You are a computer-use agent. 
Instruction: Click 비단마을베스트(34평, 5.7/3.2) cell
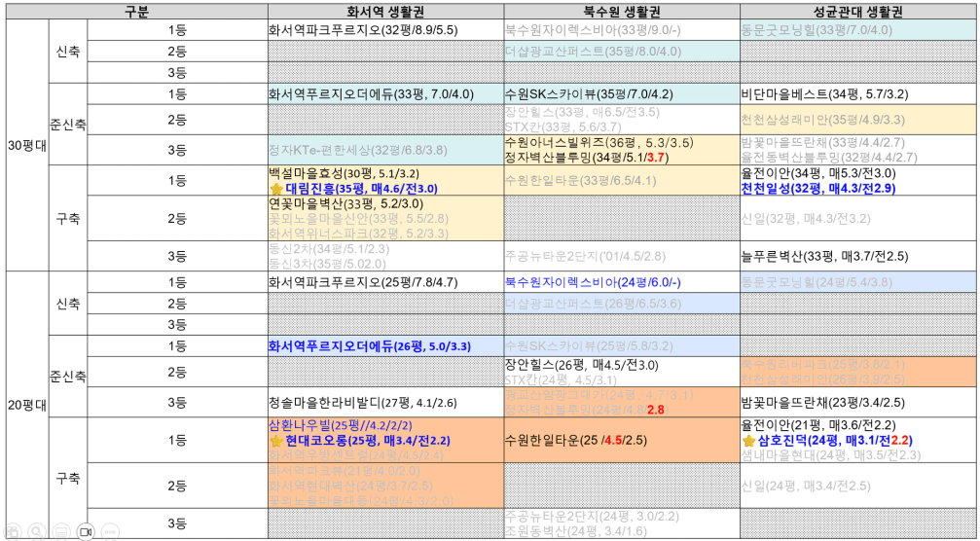[x=858, y=94]
